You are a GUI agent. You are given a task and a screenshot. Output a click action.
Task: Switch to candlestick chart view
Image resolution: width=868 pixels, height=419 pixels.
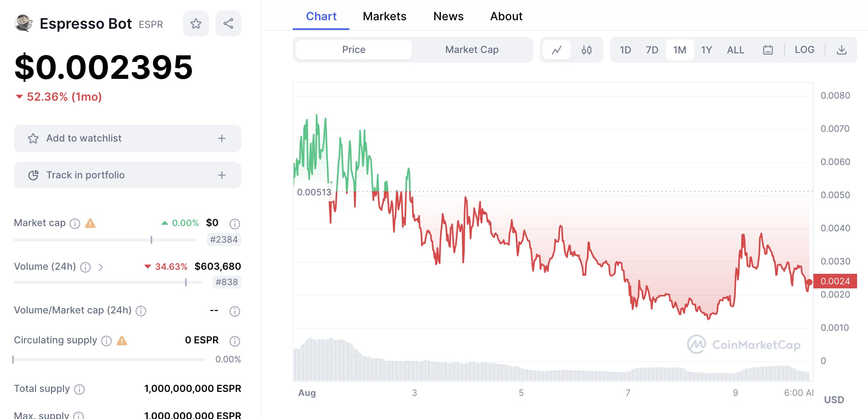click(x=587, y=50)
